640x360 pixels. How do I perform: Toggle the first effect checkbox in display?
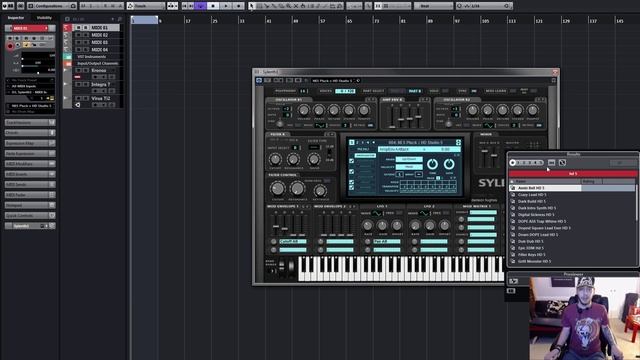tap(352, 161)
